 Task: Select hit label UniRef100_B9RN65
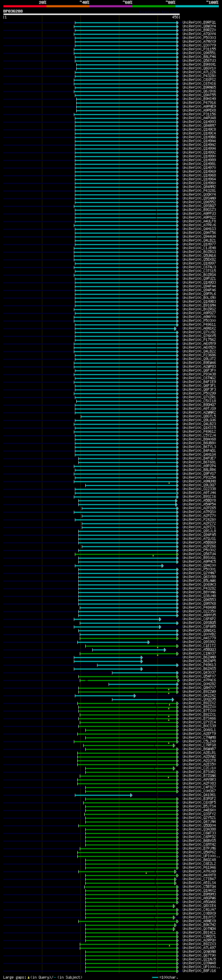point(199,88)
